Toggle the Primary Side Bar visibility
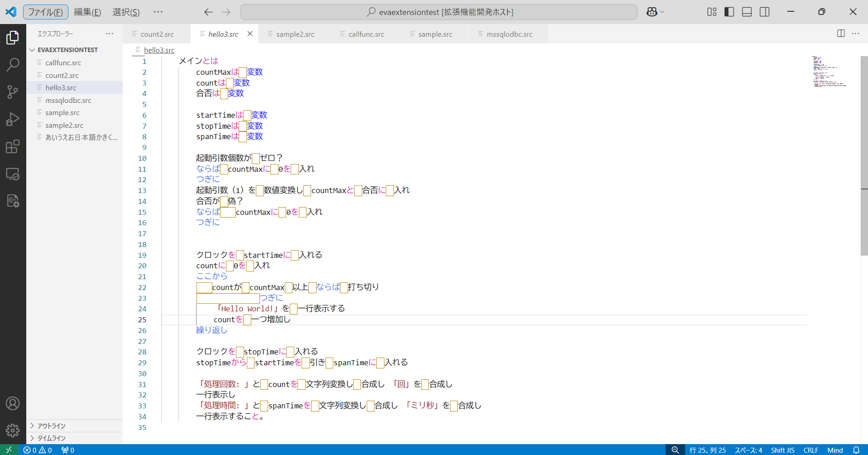This screenshot has height=455, width=868. 729,12
